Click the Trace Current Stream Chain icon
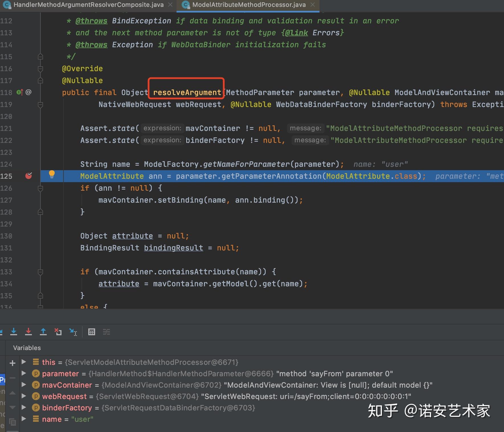The width and height of the screenshot is (504, 432). 106,332
